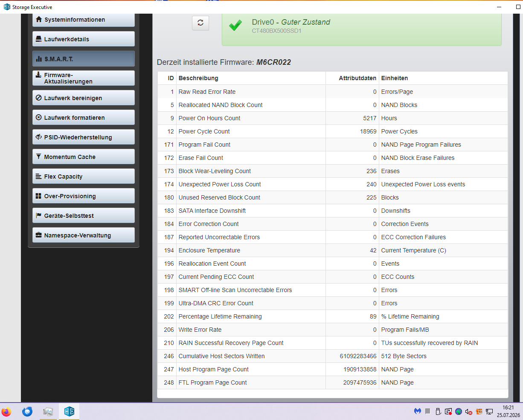The width and height of the screenshot is (523, 420).
Task: Click the 1909133858 Host Program Page value
Action: [360, 369]
